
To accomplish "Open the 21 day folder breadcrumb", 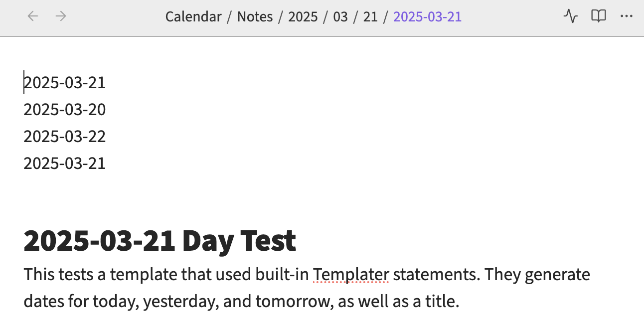I will pos(370,17).
